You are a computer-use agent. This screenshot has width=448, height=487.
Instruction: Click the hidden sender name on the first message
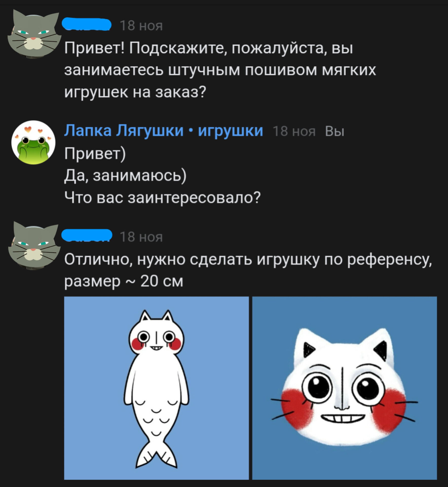[x=87, y=25]
